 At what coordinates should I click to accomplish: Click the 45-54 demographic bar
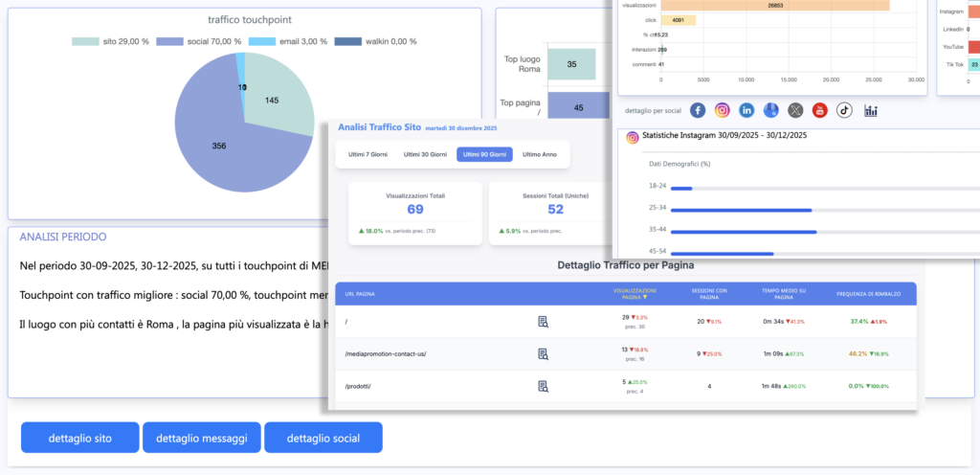point(722,253)
